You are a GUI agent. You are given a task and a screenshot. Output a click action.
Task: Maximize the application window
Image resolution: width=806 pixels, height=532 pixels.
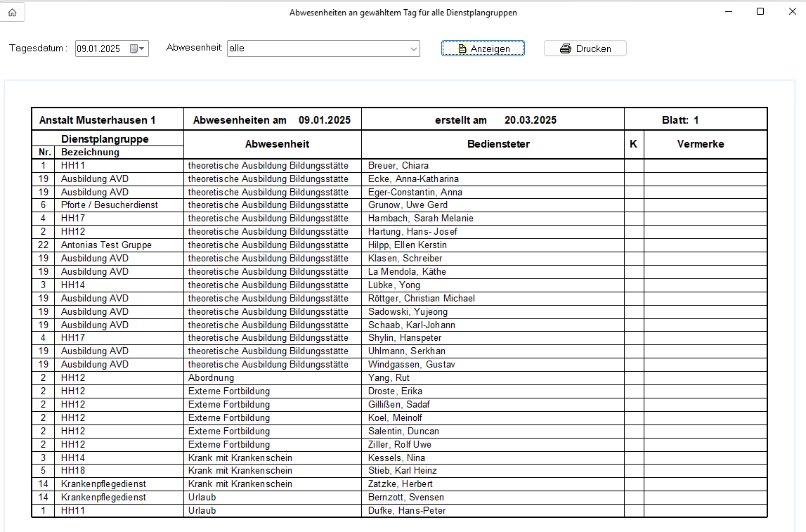pos(760,11)
